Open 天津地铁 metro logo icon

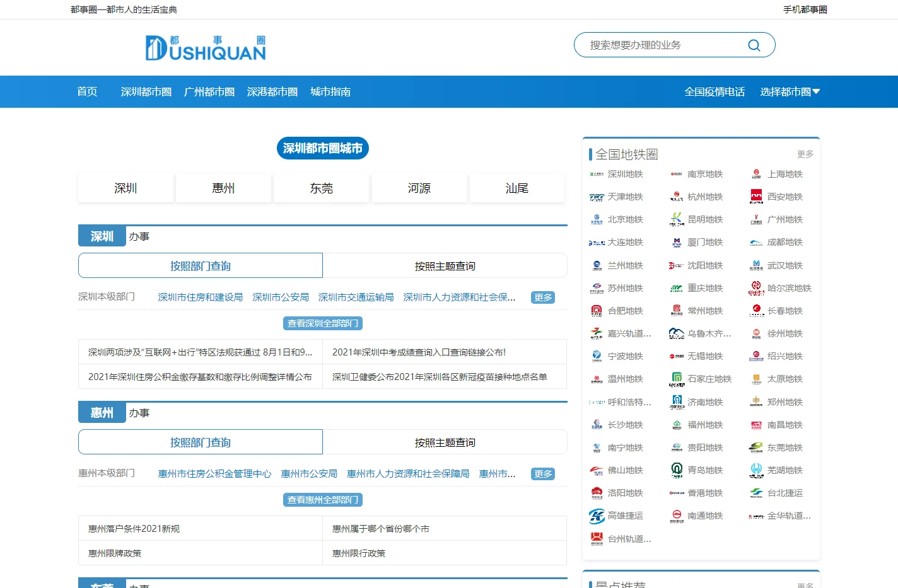[x=597, y=197]
